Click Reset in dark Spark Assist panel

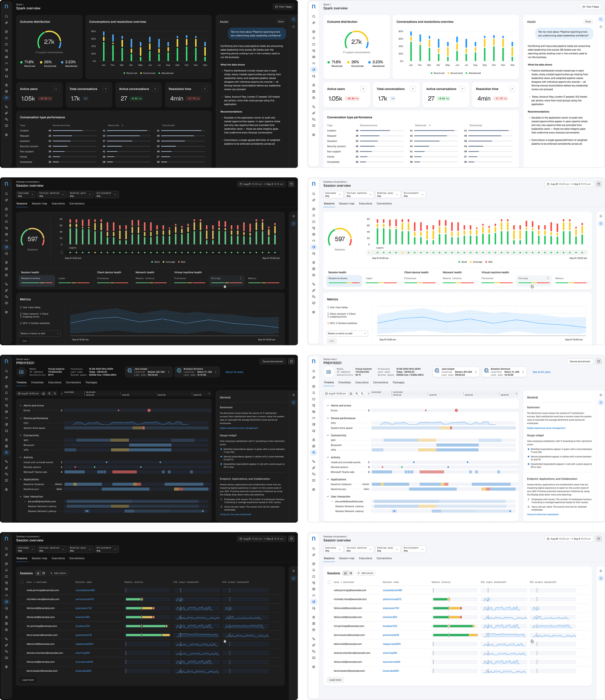click(281, 22)
